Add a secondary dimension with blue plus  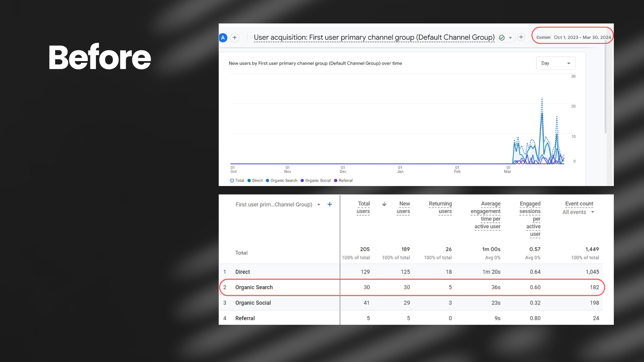[x=330, y=204]
